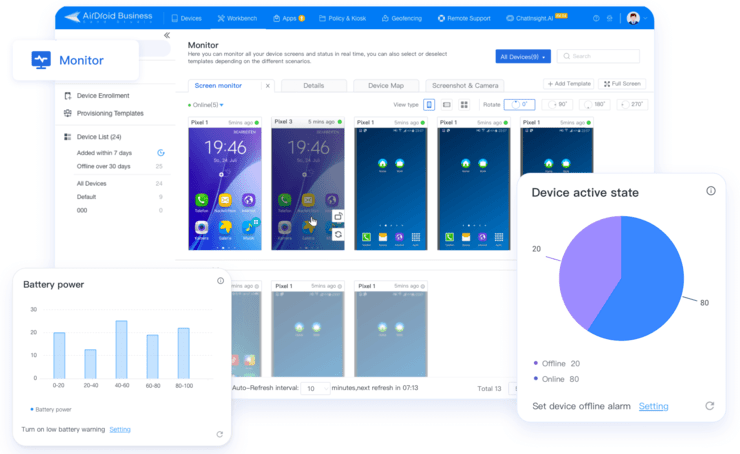Switch to the Details tab
This screenshot has width=740, height=454.
[314, 85]
